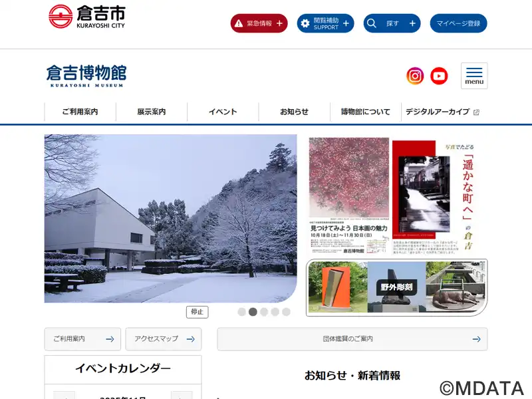Open the イベント menu item

(223, 112)
